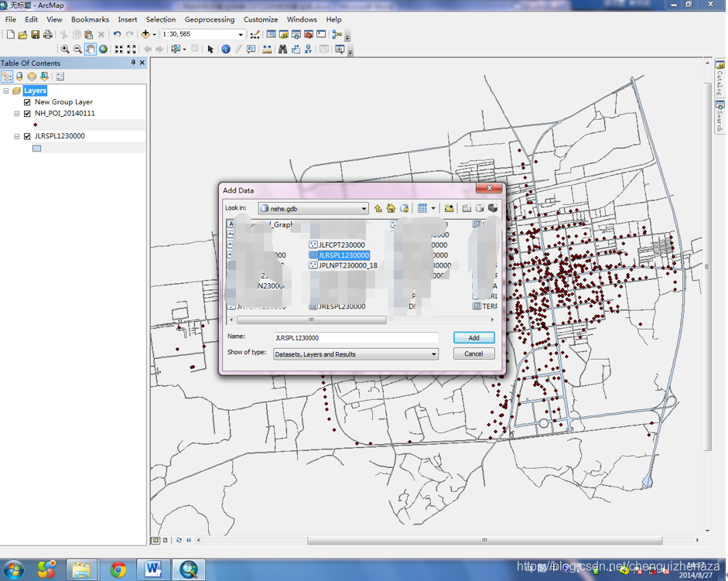Image resolution: width=728 pixels, height=581 pixels.
Task: Click the JLRSPL1230000 line symbol swatch
Action: click(x=36, y=149)
